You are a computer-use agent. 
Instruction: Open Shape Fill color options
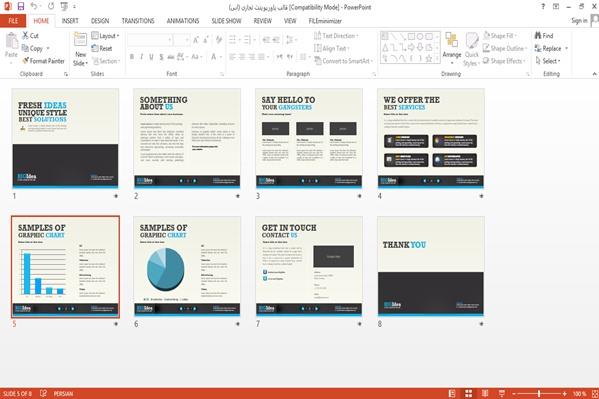click(500, 36)
